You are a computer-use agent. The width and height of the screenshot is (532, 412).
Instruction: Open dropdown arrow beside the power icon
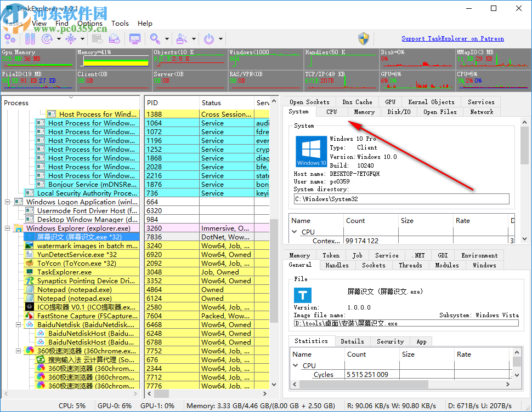point(221,39)
